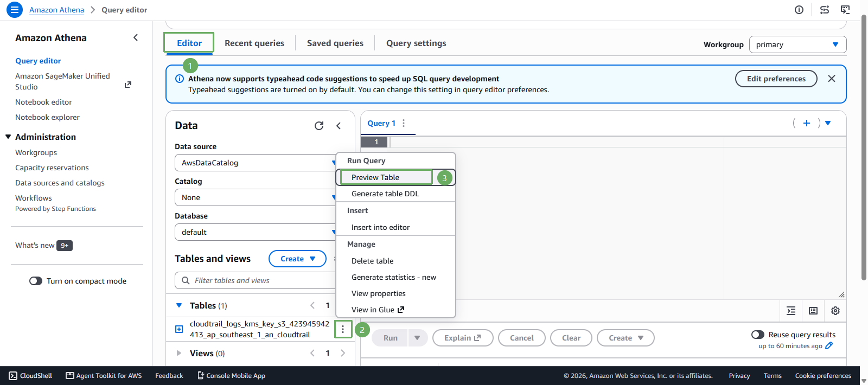Viewport: 868px width, 385px height.
Task: Open Agent Toolkit for AWS in footer
Action: tap(104, 376)
